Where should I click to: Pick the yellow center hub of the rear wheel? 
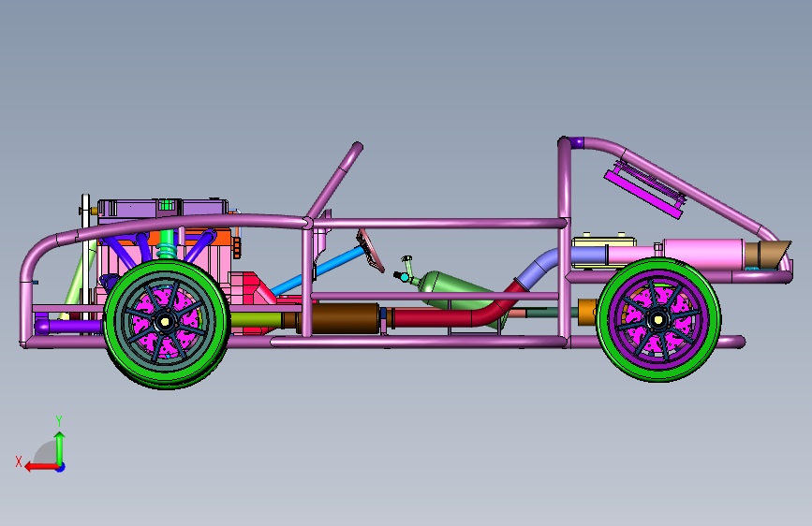[x=658, y=319]
